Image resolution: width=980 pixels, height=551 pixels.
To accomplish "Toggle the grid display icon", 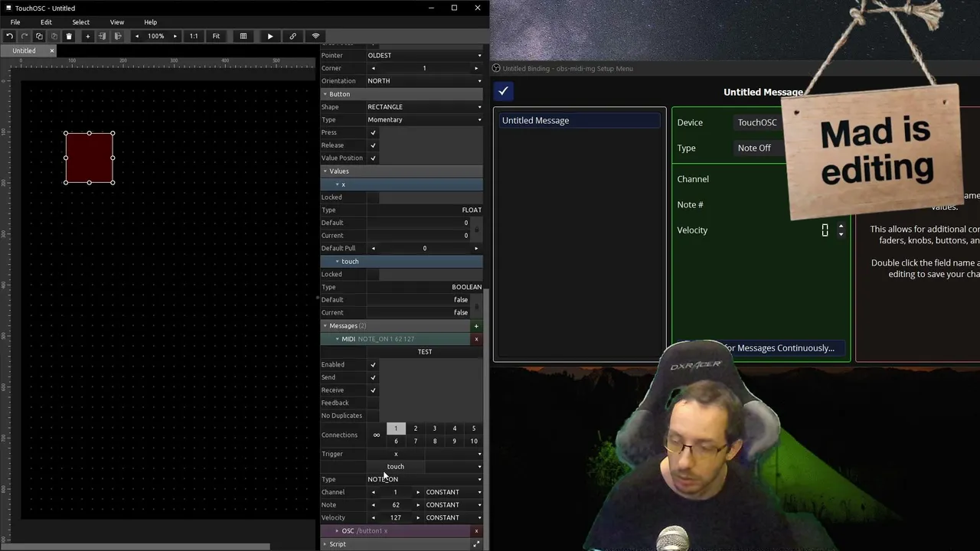I will click(x=243, y=36).
